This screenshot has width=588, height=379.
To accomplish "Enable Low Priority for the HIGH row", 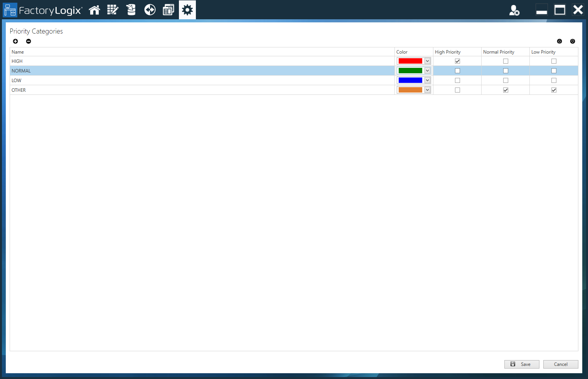I will (x=554, y=61).
